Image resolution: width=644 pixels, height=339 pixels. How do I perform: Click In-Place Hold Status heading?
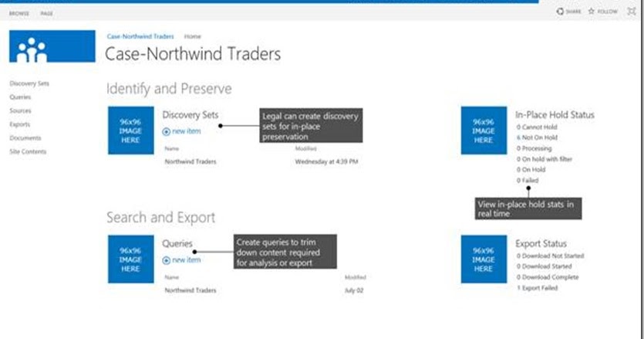coord(555,115)
